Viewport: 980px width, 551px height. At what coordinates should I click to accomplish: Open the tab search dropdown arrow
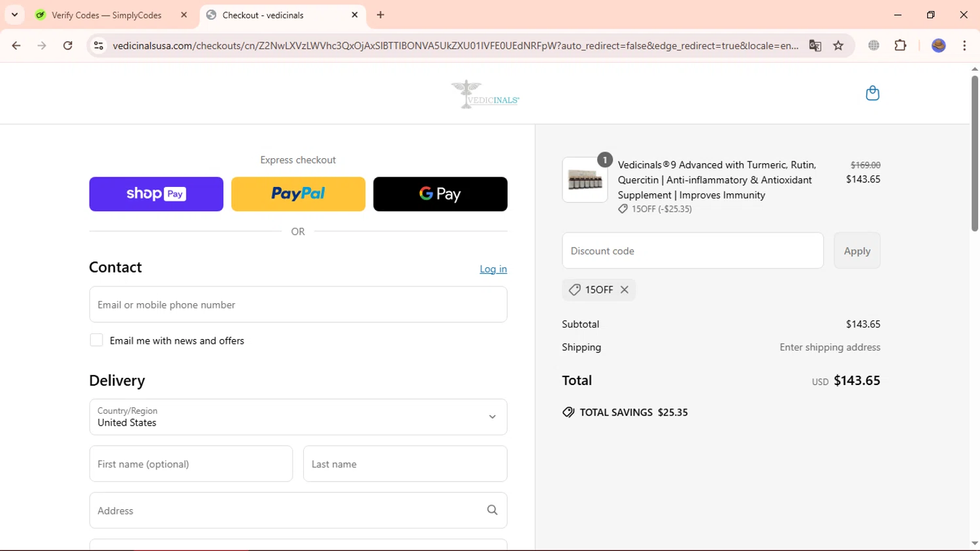[14, 14]
